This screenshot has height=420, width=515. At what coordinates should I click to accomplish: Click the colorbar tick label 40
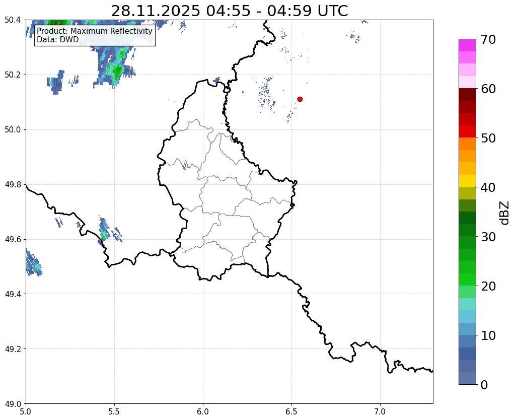(x=488, y=187)
